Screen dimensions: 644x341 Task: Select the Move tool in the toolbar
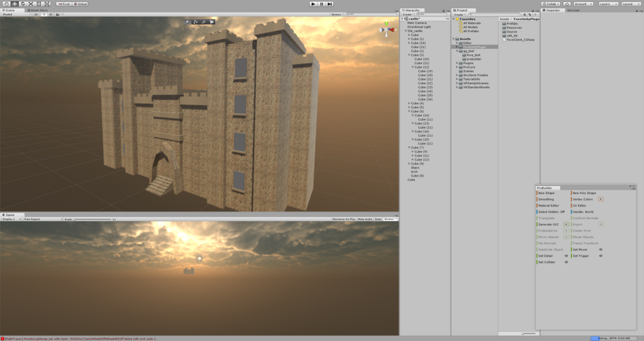(14, 4)
